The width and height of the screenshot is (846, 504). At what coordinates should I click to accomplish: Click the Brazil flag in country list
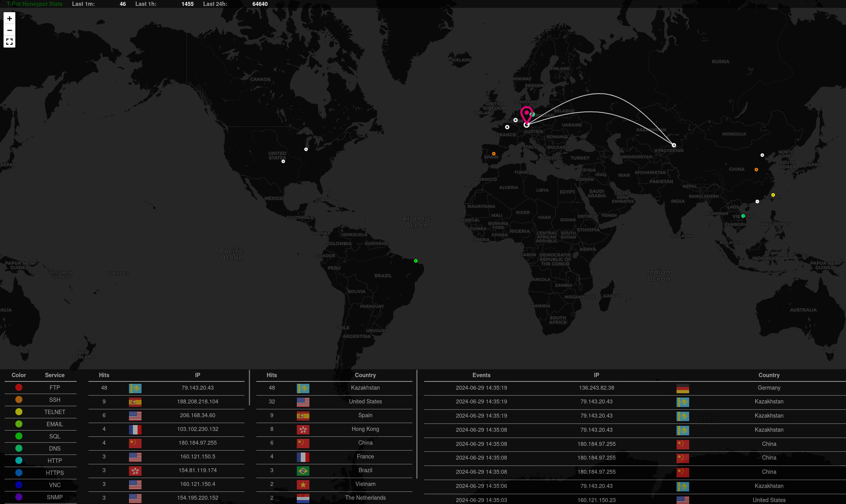pos(303,471)
